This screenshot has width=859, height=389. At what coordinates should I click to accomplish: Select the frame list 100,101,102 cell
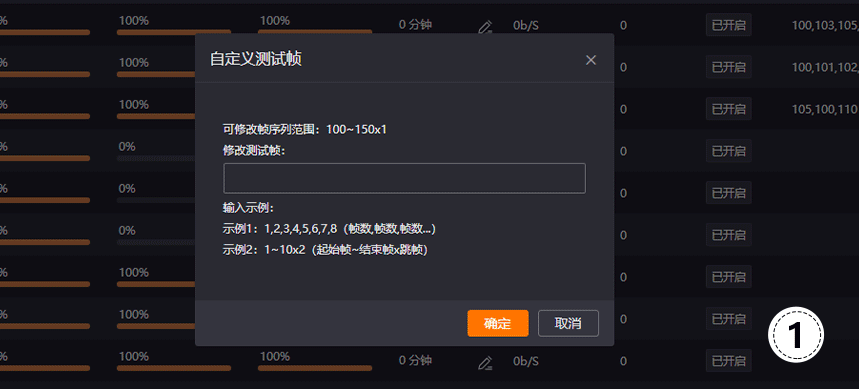pyautogui.click(x=825, y=67)
